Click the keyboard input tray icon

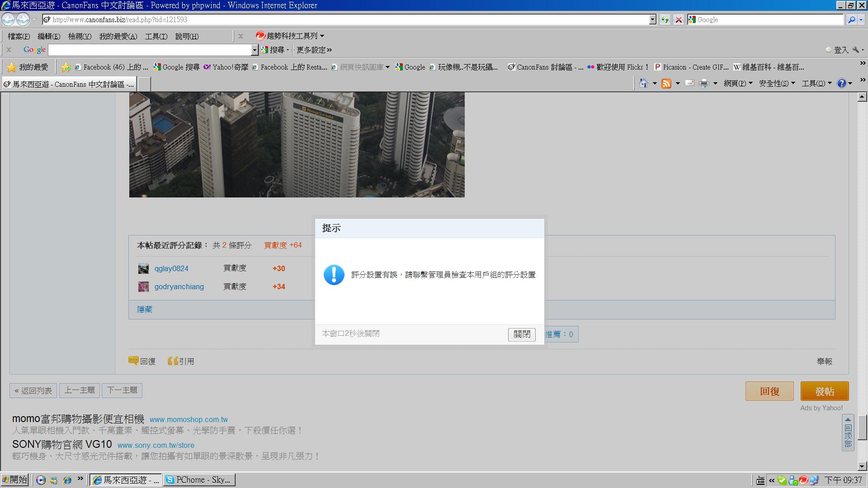[x=760, y=480]
